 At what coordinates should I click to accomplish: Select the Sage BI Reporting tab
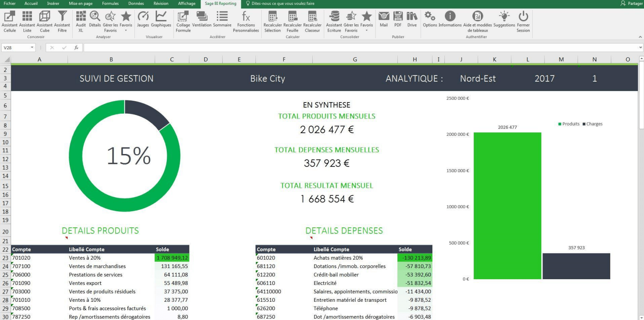click(220, 4)
